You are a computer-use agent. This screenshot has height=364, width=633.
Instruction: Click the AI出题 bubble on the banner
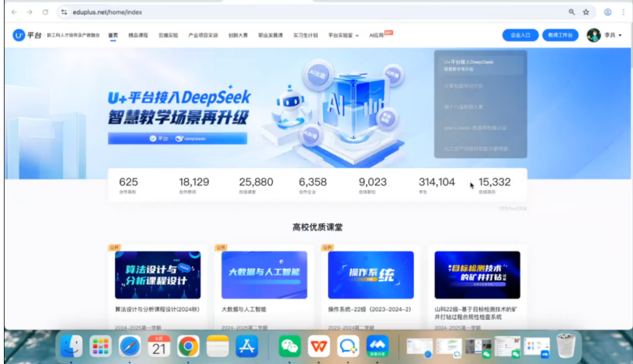pos(318,74)
